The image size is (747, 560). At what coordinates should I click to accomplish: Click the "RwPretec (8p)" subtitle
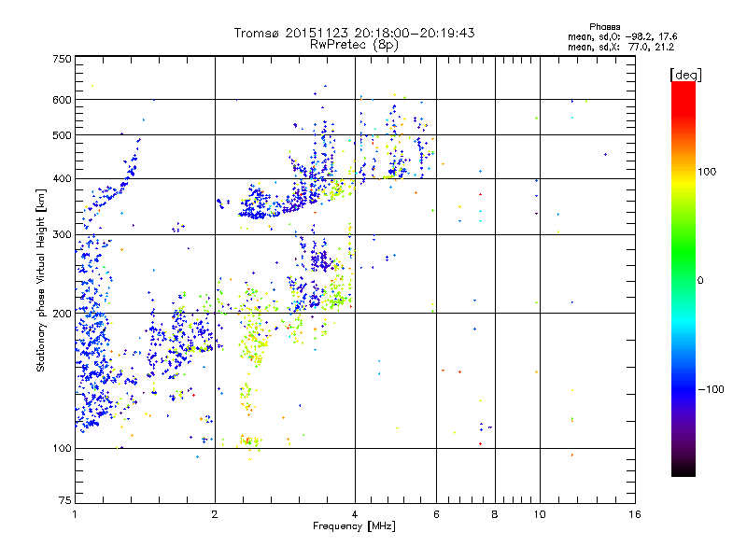click(354, 45)
